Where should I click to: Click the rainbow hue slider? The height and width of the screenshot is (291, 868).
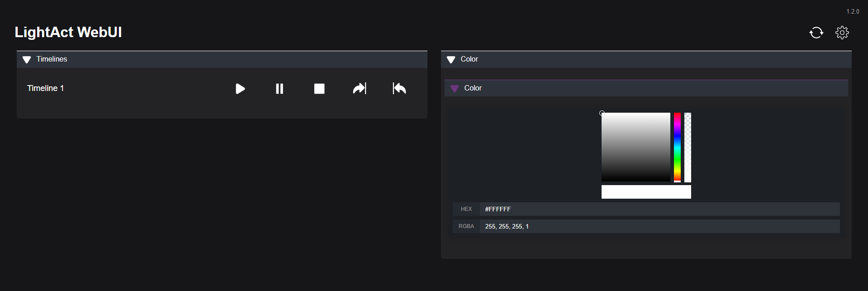coord(677,147)
